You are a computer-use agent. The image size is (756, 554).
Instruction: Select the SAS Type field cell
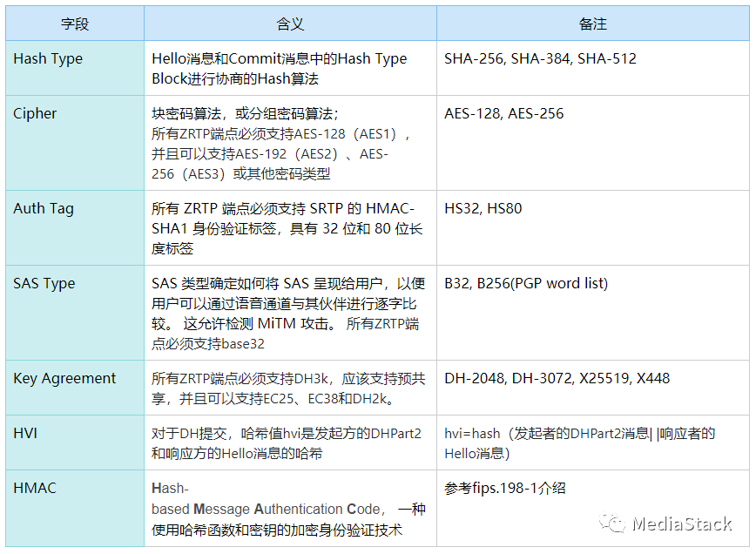coord(44,284)
